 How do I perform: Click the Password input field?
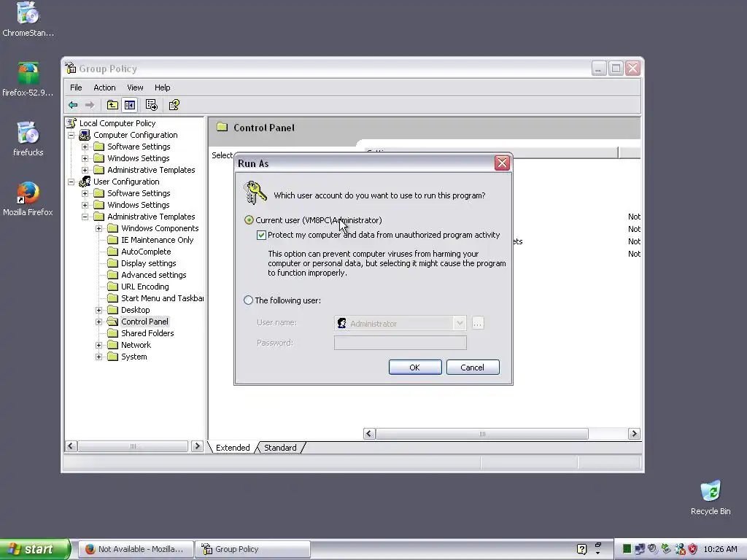click(400, 343)
